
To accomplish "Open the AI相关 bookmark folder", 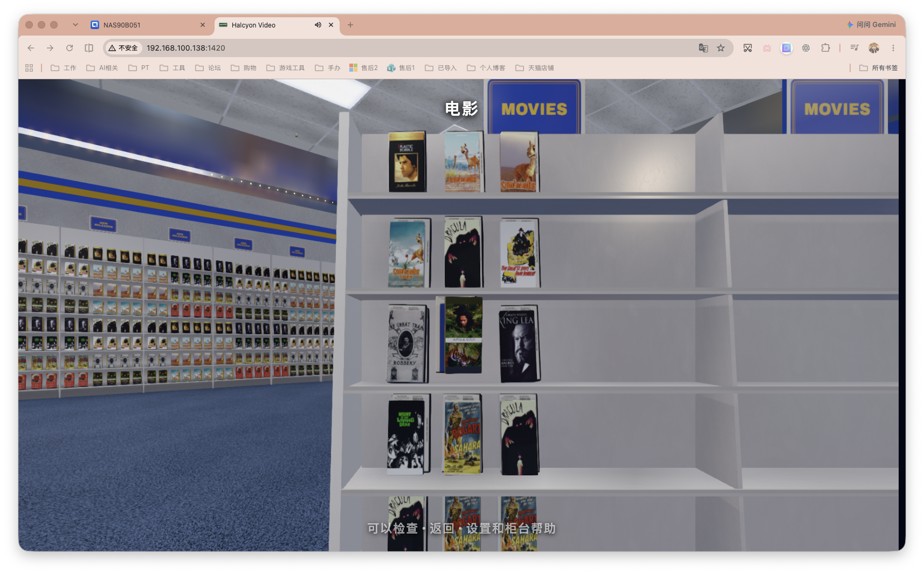I will coord(102,68).
